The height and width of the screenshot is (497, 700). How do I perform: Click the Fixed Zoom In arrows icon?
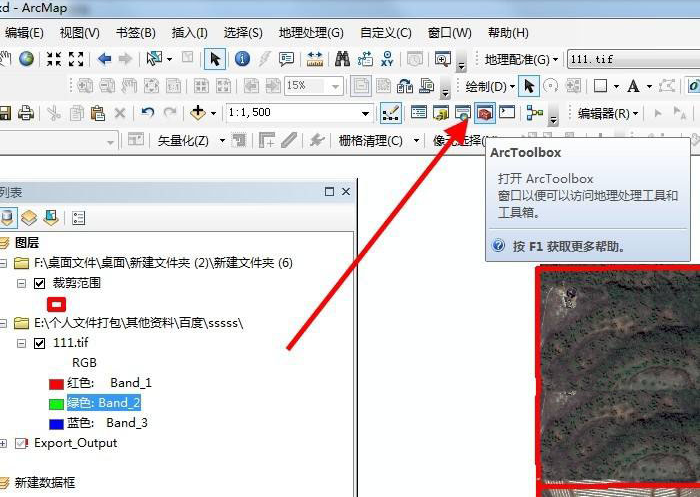(x=54, y=58)
